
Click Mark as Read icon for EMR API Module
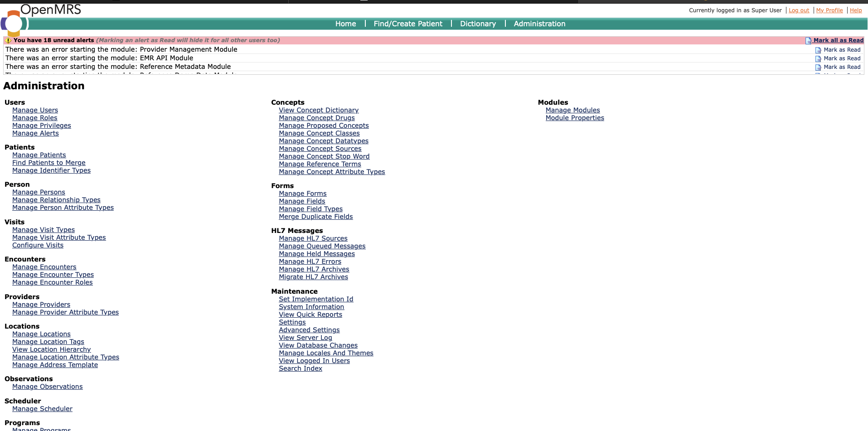[818, 59]
